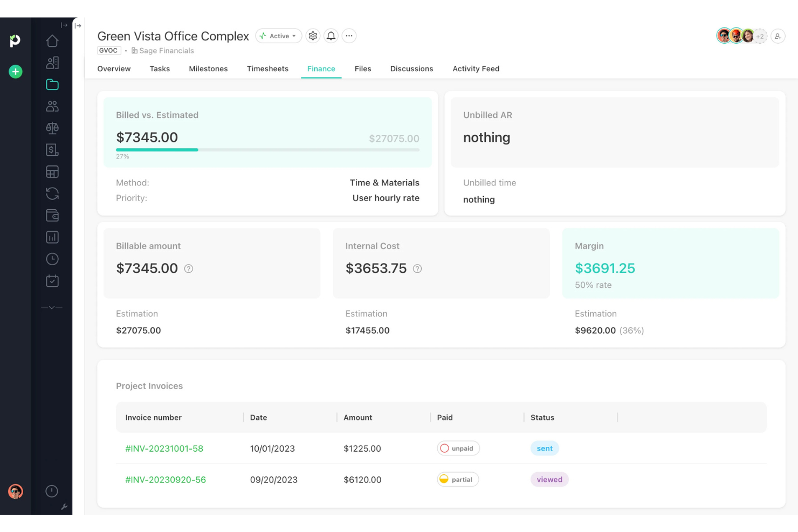Open invoice #INV-20231001-58

click(x=164, y=448)
